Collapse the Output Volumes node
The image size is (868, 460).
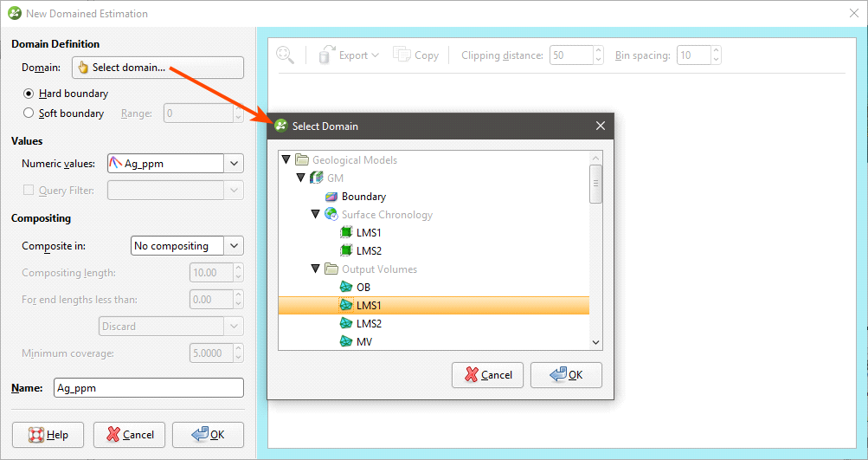click(x=316, y=269)
